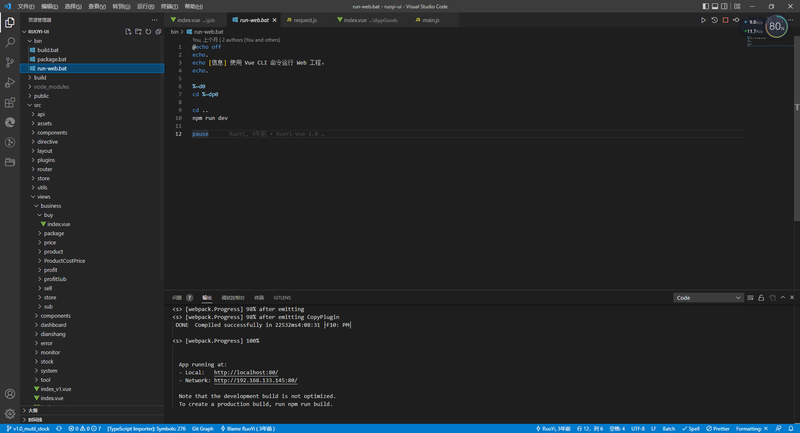
Task: Click the commit changes icon in editor toolbar
Action: pyautogui.click(x=736, y=20)
